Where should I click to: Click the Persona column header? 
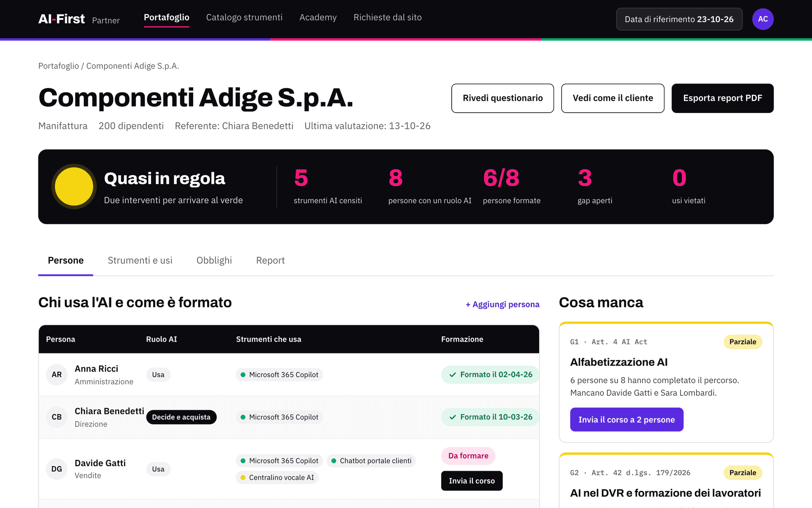(x=60, y=339)
